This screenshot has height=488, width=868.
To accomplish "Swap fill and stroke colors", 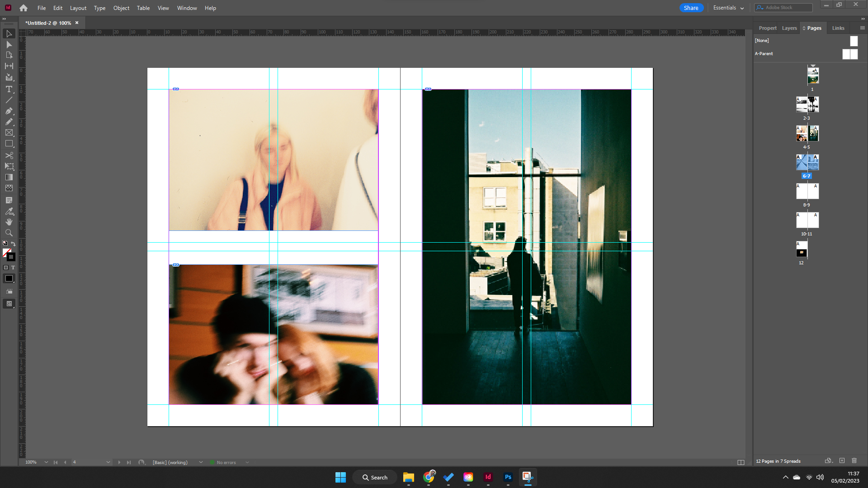I will (x=13, y=243).
